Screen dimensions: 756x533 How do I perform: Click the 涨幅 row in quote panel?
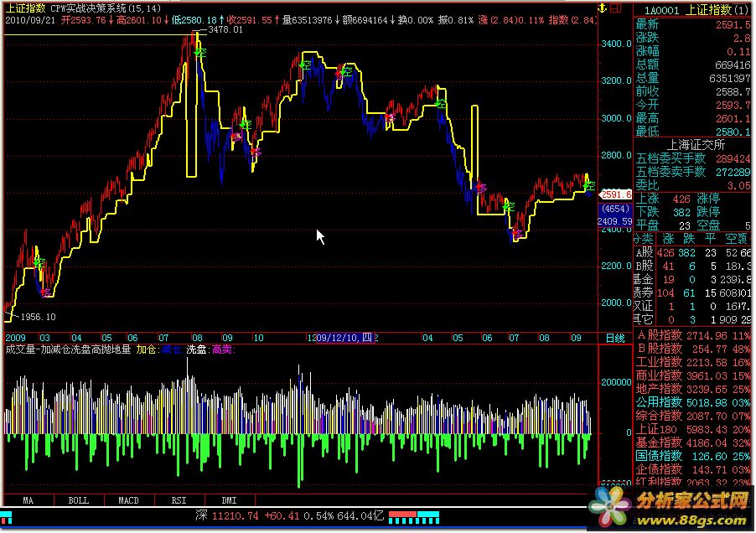coord(693,51)
